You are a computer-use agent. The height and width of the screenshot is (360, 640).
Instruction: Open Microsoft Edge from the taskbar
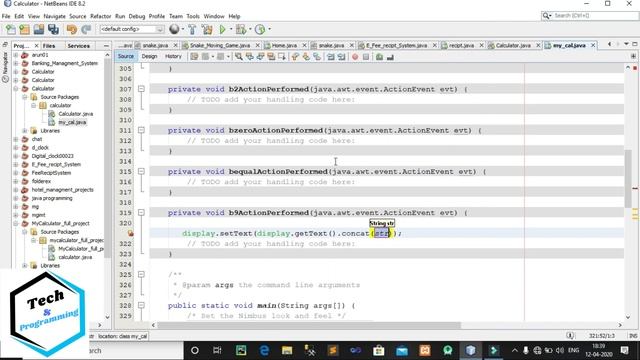tap(264, 350)
